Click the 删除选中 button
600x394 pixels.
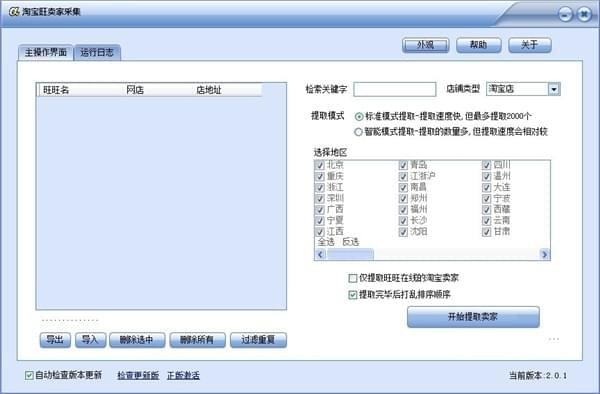click(x=137, y=340)
